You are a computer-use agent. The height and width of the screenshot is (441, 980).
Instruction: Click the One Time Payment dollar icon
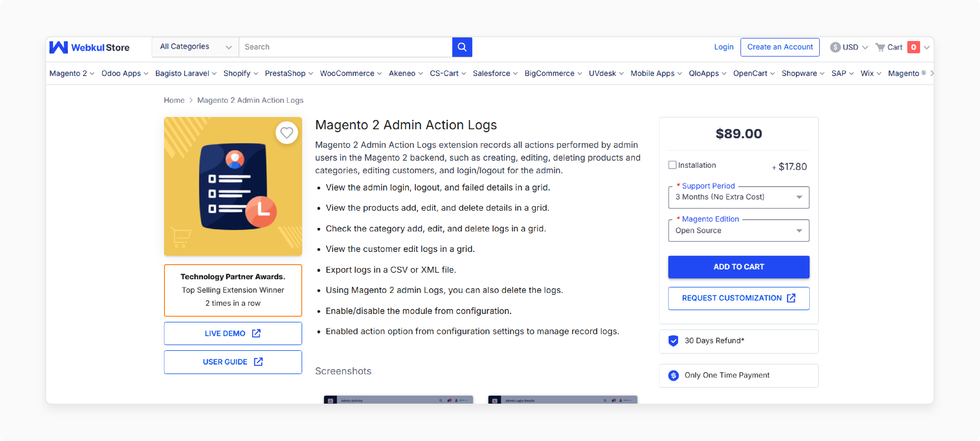click(673, 375)
